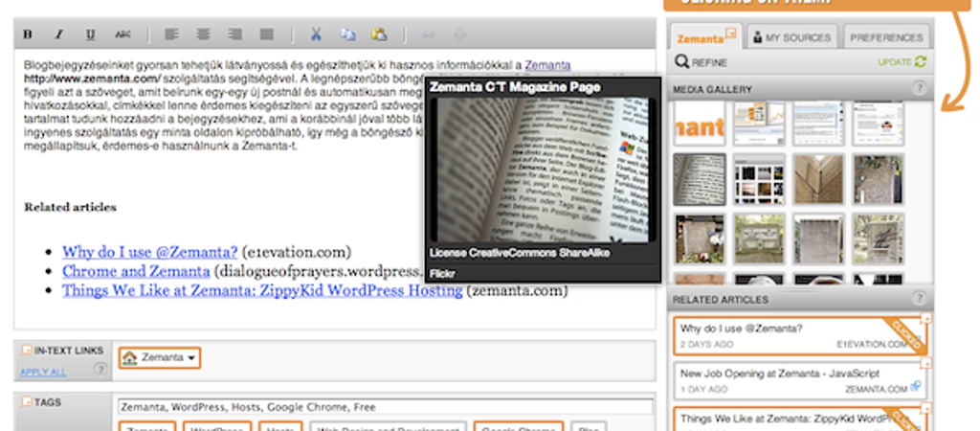Screen dimensions: 980x431
Task: Select the dark photo grid thumbnail
Action: click(x=759, y=179)
